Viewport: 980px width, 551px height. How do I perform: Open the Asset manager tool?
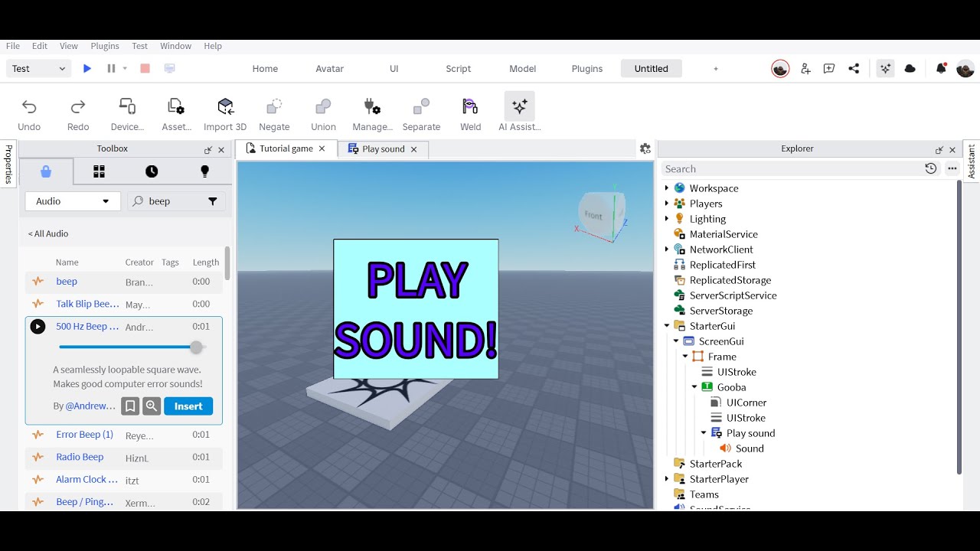(176, 106)
